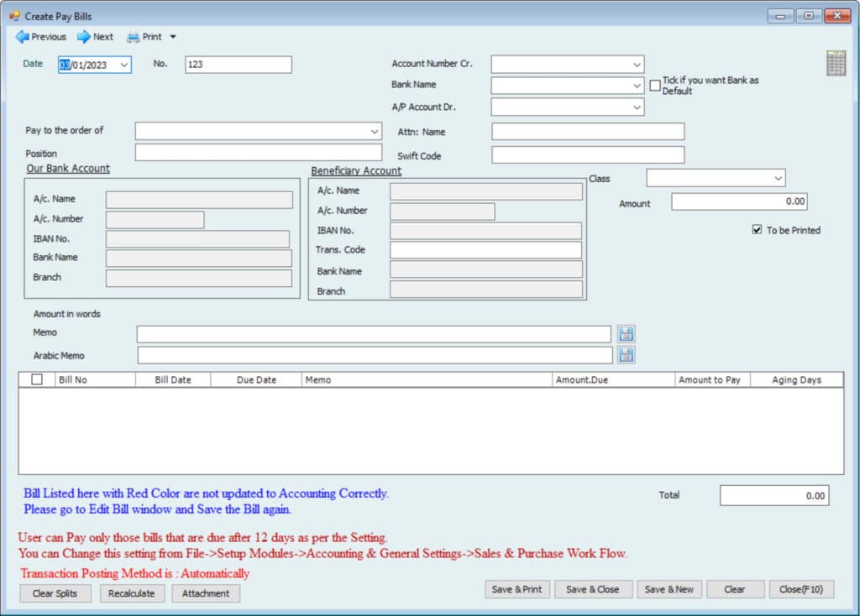Open the calculator icon at top right

tap(836, 63)
